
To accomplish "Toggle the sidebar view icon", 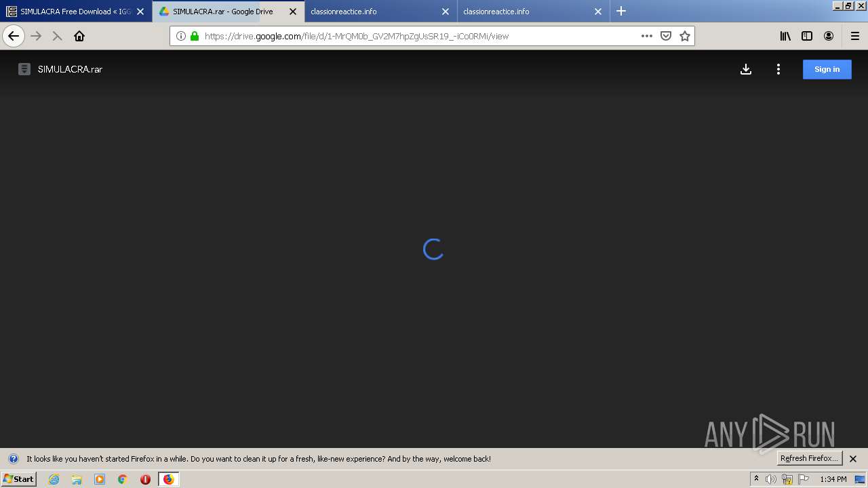I will [x=807, y=36].
